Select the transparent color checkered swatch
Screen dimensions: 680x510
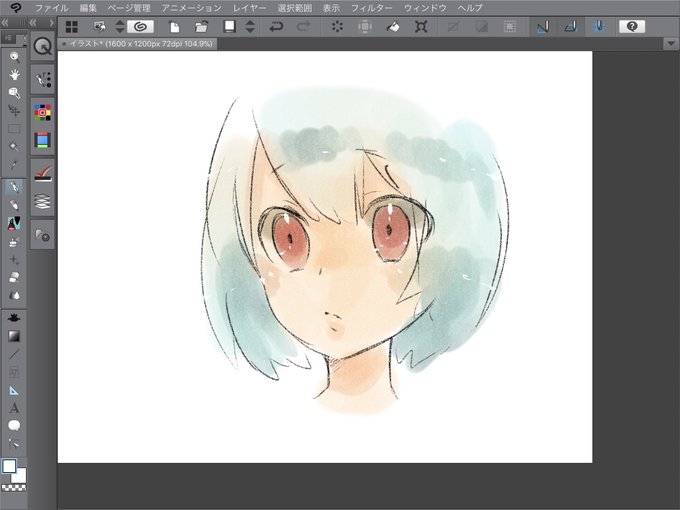[x=14, y=488]
